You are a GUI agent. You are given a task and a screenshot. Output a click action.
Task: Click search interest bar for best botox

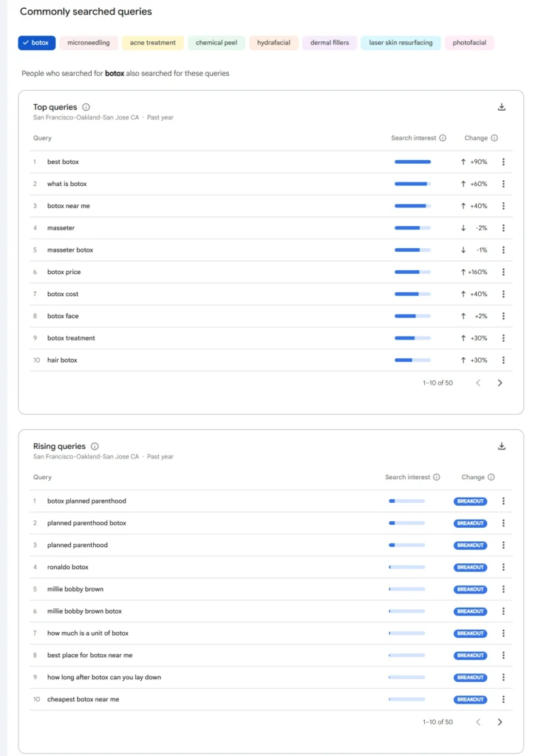tap(412, 162)
